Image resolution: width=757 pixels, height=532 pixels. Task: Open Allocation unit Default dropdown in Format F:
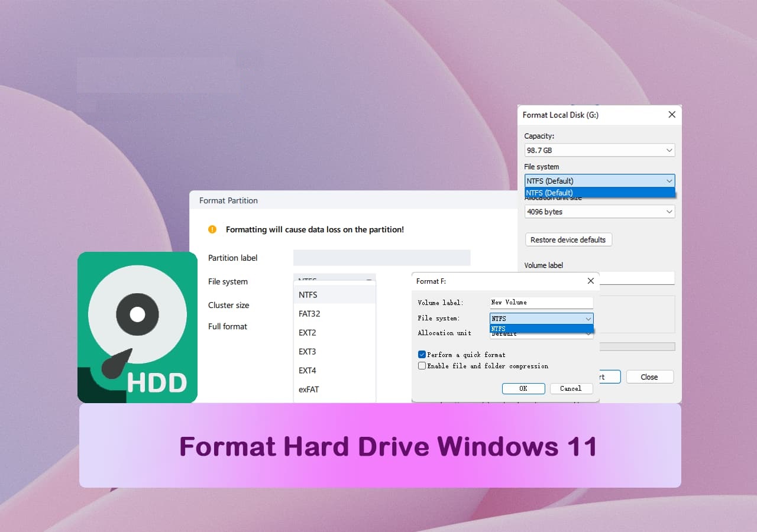coord(542,334)
